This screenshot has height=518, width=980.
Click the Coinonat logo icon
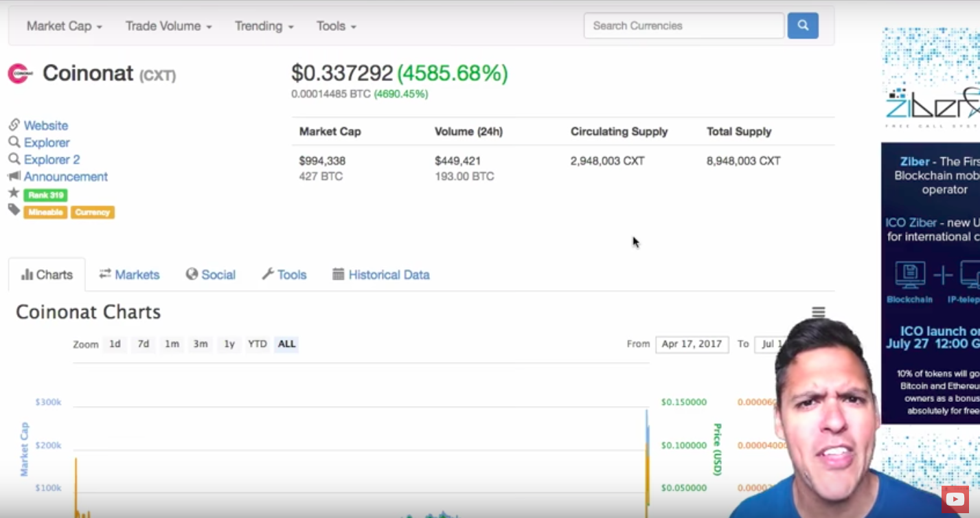click(x=19, y=74)
